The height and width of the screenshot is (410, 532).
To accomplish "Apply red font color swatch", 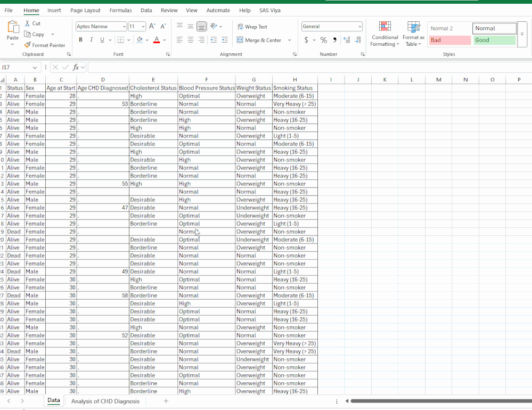I will pos(157,40).
